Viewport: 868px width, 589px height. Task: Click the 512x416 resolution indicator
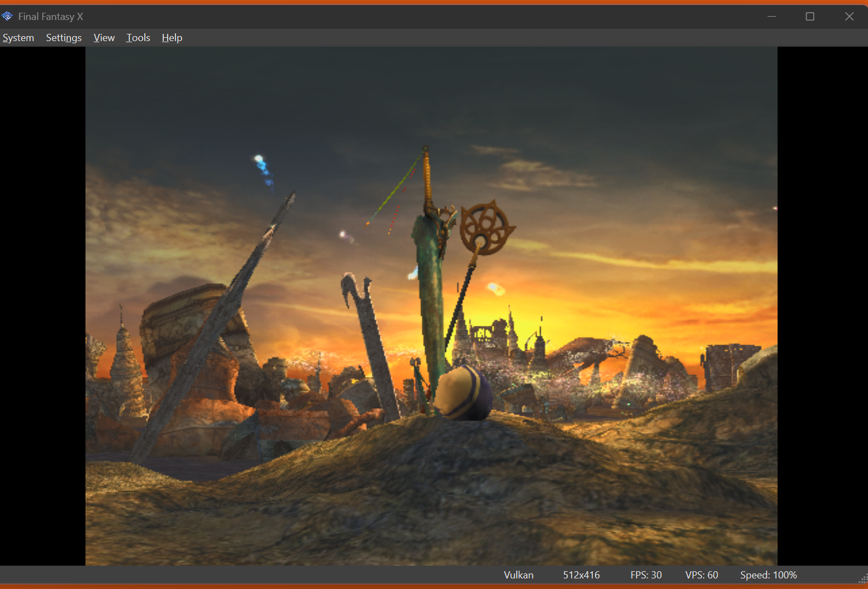click(x=581, y=575)
